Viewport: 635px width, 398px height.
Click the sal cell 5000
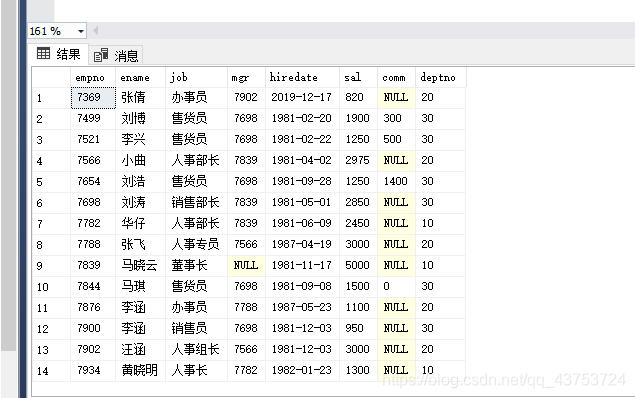pos(358,266)
